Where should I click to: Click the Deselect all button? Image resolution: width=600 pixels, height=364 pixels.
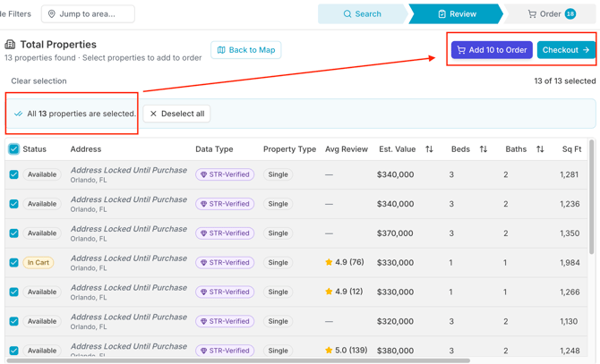(176, 114)
